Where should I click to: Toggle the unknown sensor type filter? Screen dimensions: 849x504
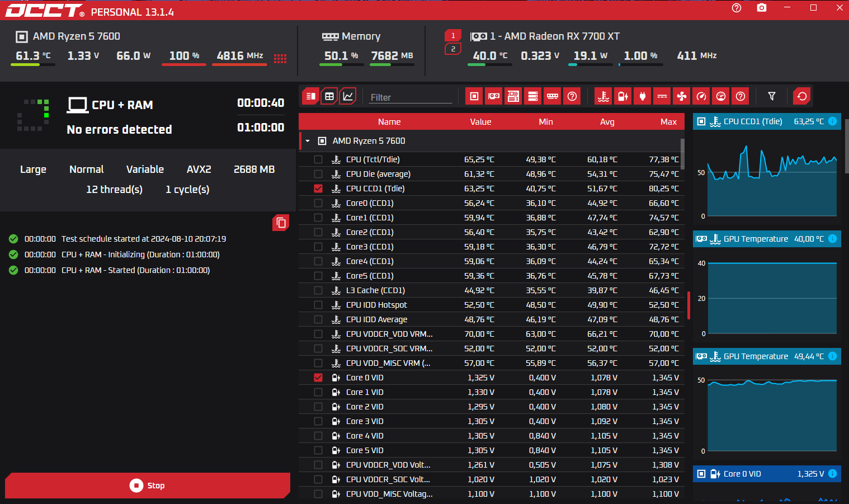tap(740, 96)
